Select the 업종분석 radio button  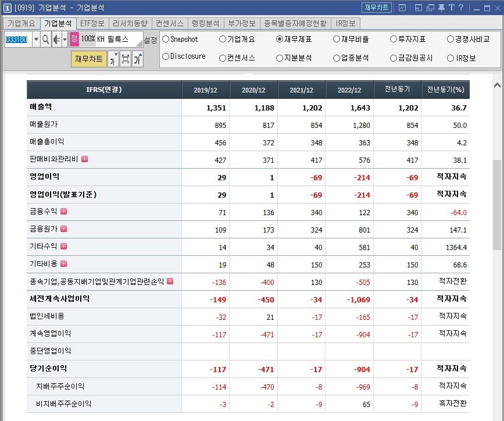[337, 58]
